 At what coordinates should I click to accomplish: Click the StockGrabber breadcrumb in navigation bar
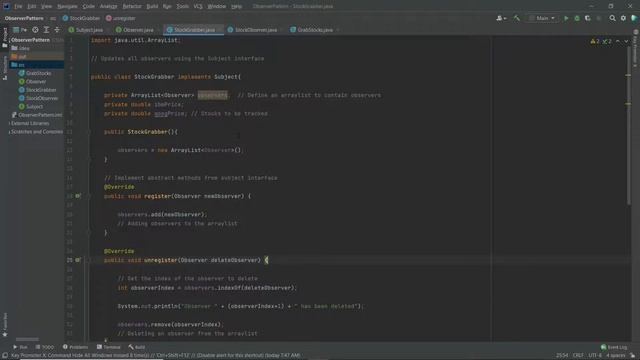click(81, 18)
